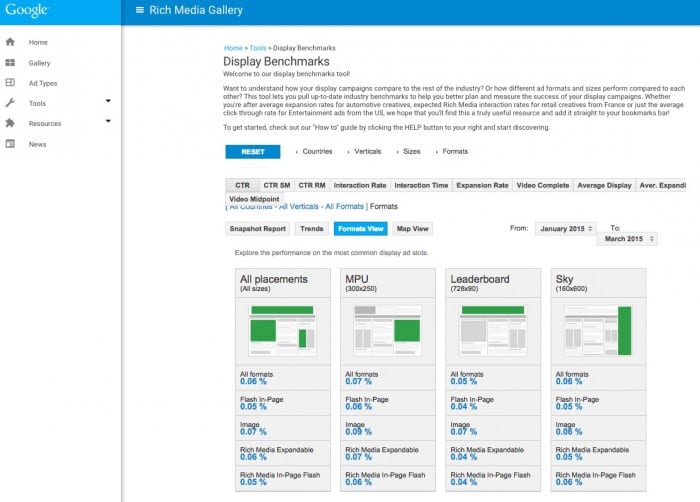Click the Resources puzzle icon
This screenshot has width=700, height=502.
click(10, 123)
